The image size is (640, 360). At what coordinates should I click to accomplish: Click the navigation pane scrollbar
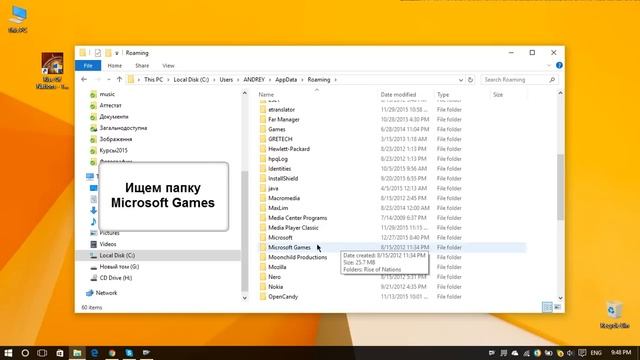point(245,231)
